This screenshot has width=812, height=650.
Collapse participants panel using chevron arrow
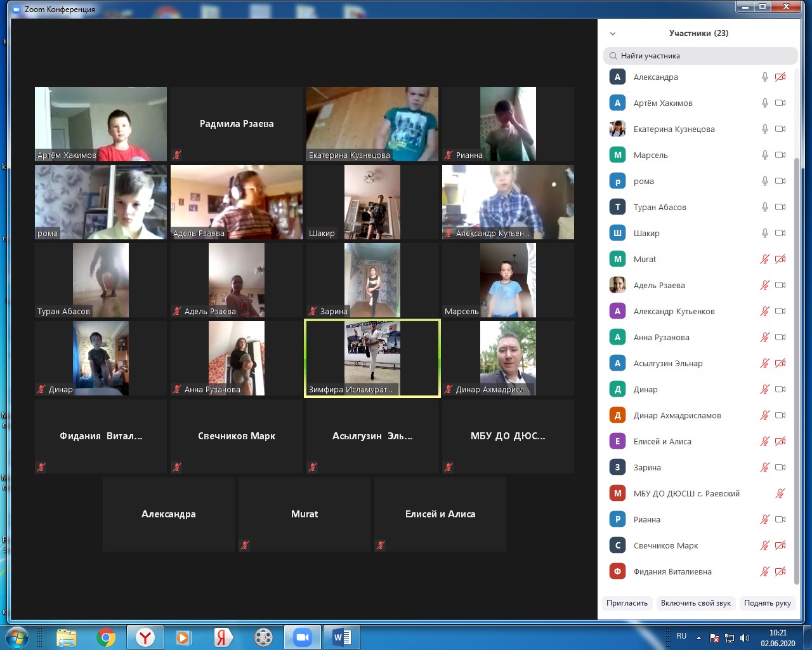613,34
